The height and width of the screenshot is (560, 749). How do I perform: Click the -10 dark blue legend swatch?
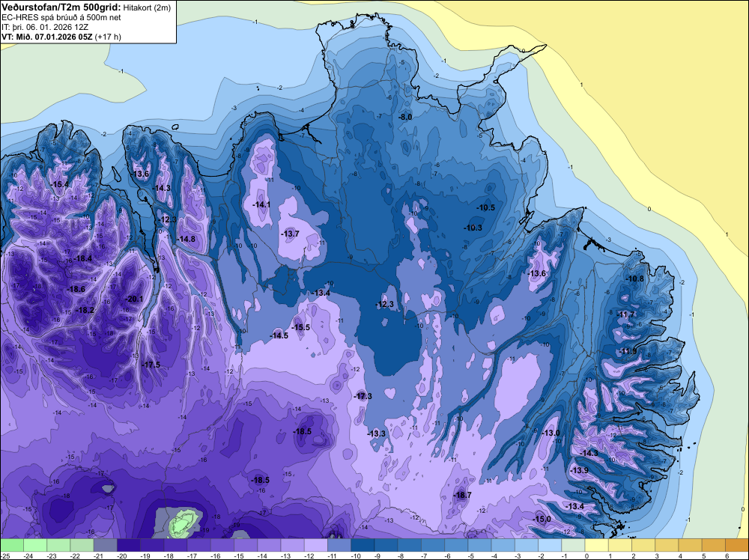pos(363,545)
